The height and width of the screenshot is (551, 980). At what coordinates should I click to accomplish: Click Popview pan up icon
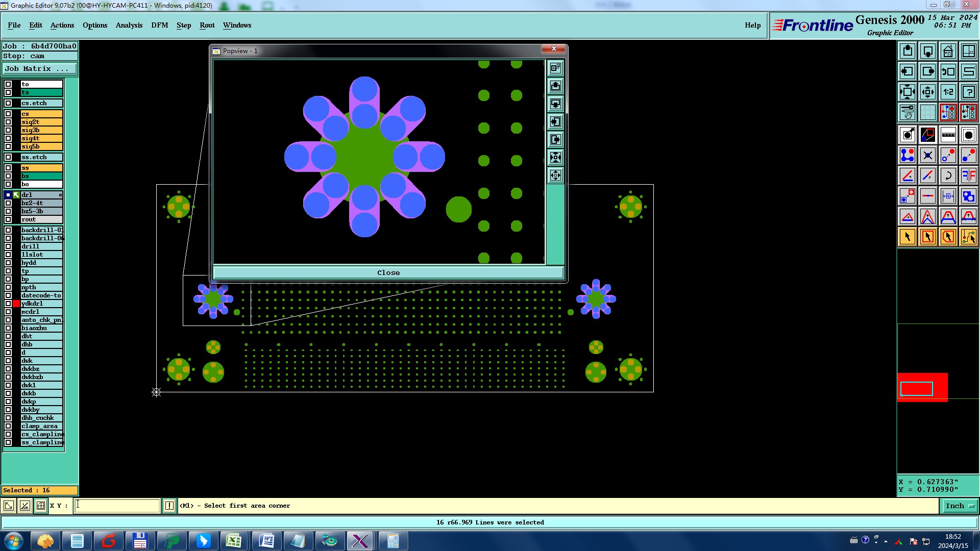click(555, 86)
